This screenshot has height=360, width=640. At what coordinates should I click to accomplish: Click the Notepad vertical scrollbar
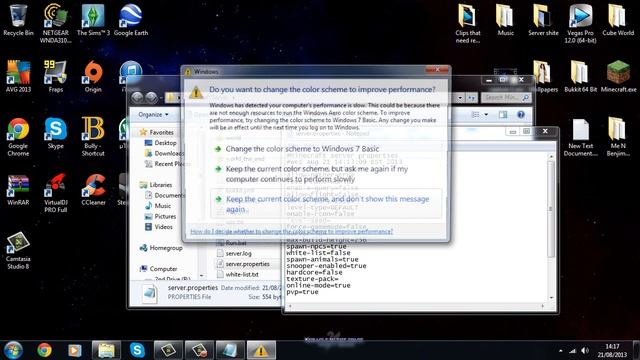tap(551, 227)
